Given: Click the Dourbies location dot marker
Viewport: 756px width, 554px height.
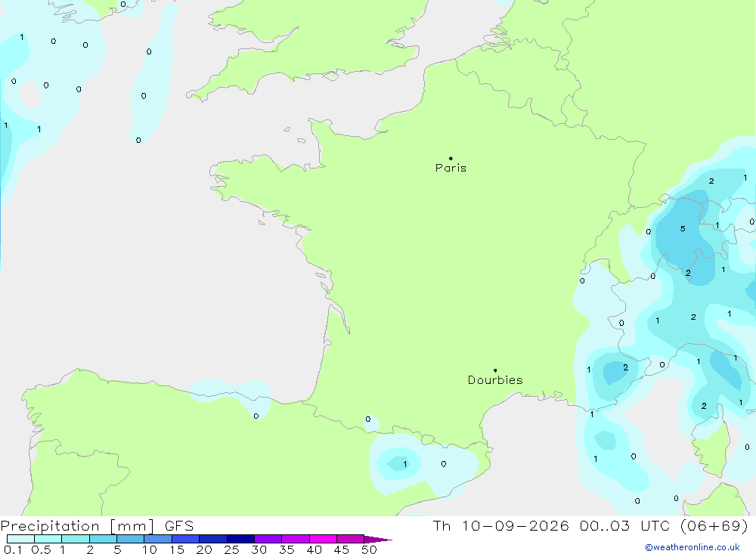Looking at the screenshot, I should pyautogui.click(x=495, y=370).
